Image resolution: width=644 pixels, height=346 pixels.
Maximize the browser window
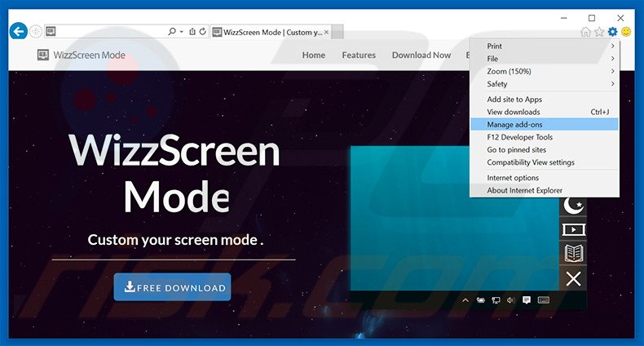tap(592, 18)
